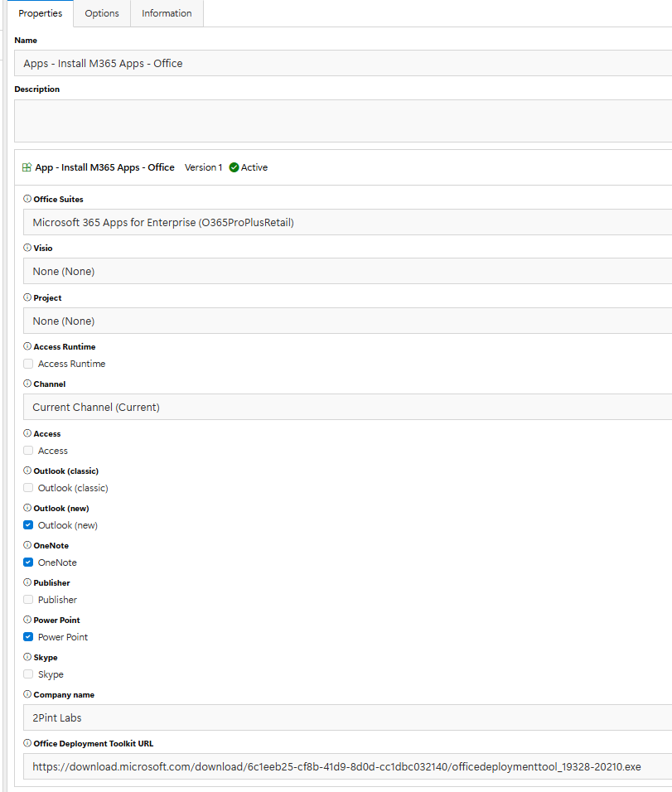
Task: Enable the Skype checkbox
Action: point(28,674)
